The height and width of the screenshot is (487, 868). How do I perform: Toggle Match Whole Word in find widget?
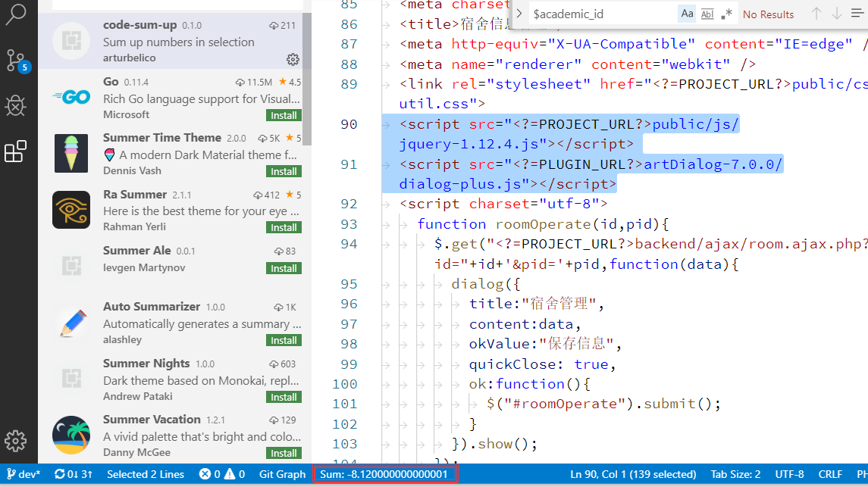[707, 14]
